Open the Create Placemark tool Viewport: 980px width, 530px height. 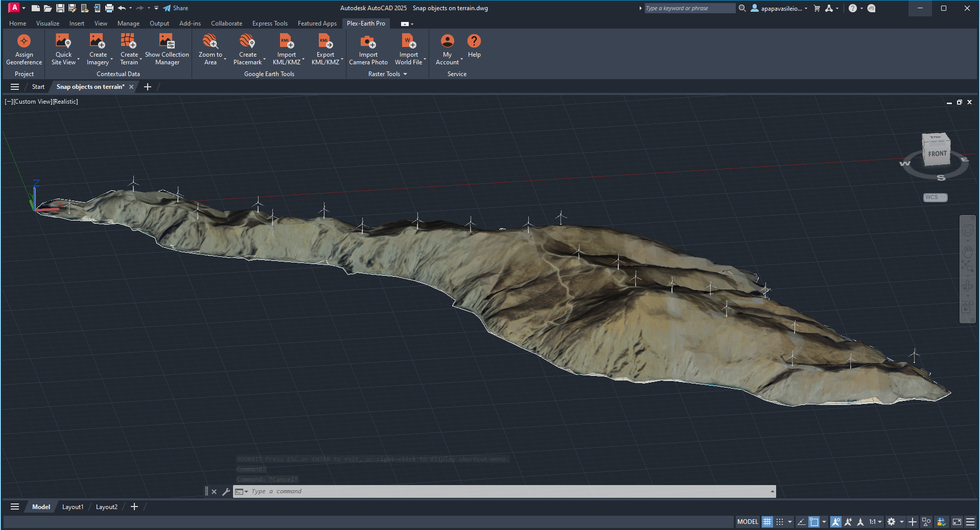(247, 50)
